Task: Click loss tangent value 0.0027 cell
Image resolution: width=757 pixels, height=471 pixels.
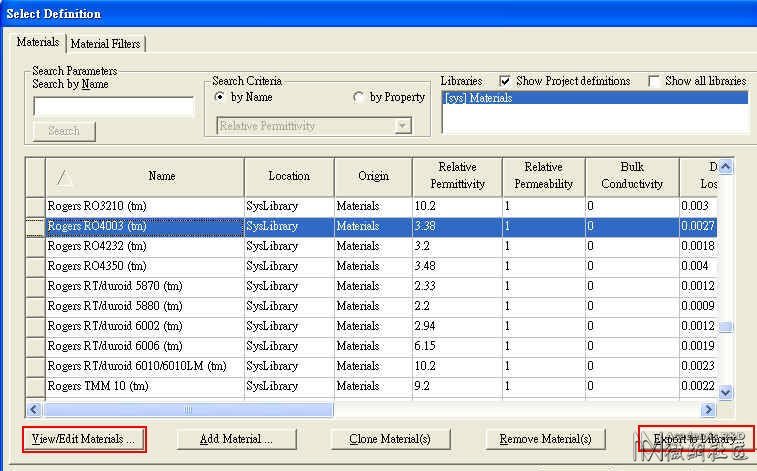Action: (x=698, y=226)
